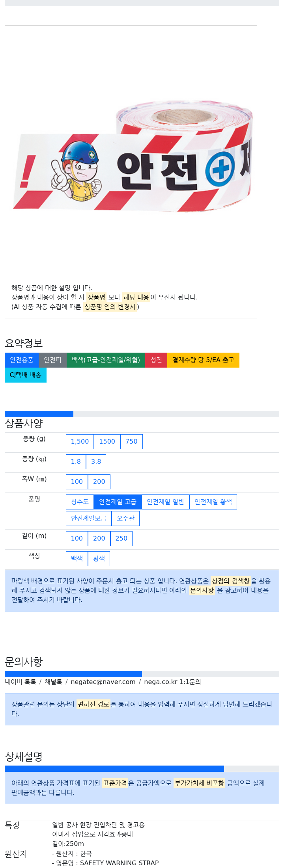Select the 백색 color option
Screen dimensions: 284x868
[x=77, y=559]
